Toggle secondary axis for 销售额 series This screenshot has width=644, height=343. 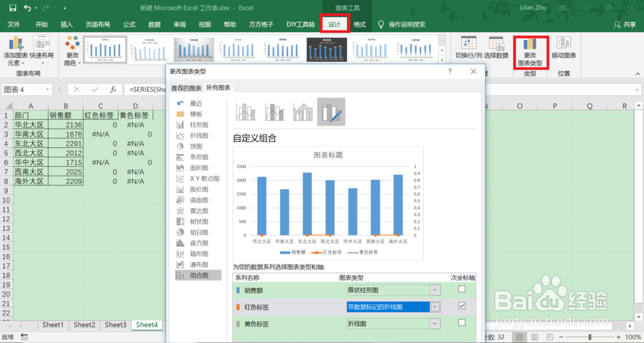(462, 289)
